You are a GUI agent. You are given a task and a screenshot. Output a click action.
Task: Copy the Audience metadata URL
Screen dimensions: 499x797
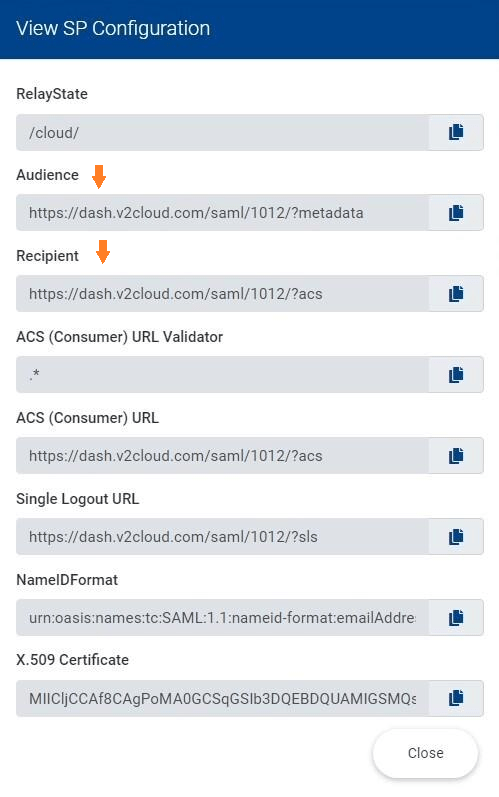(456, 212)
